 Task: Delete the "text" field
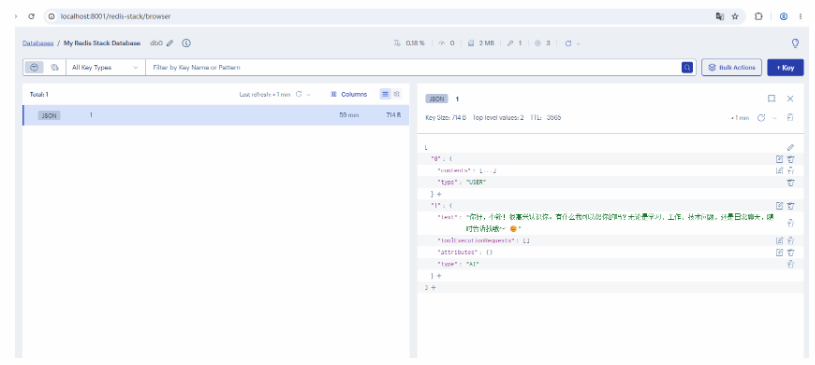[x=791, y=223]
